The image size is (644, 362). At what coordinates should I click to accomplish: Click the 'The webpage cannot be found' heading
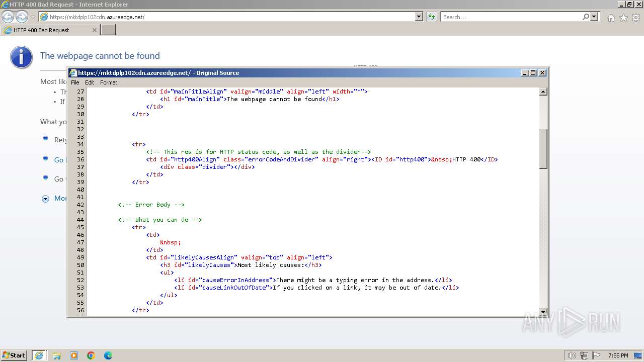(x=100, y=56)
